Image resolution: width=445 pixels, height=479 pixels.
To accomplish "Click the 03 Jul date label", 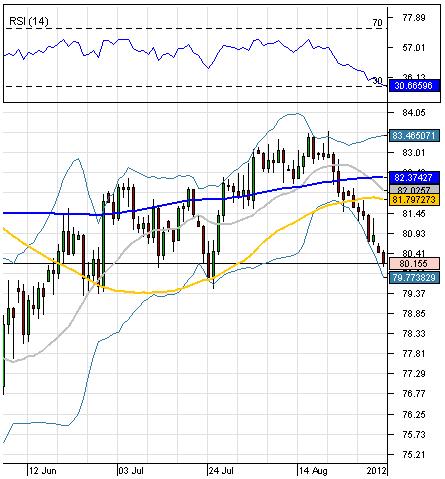I will tap(131, 471).
